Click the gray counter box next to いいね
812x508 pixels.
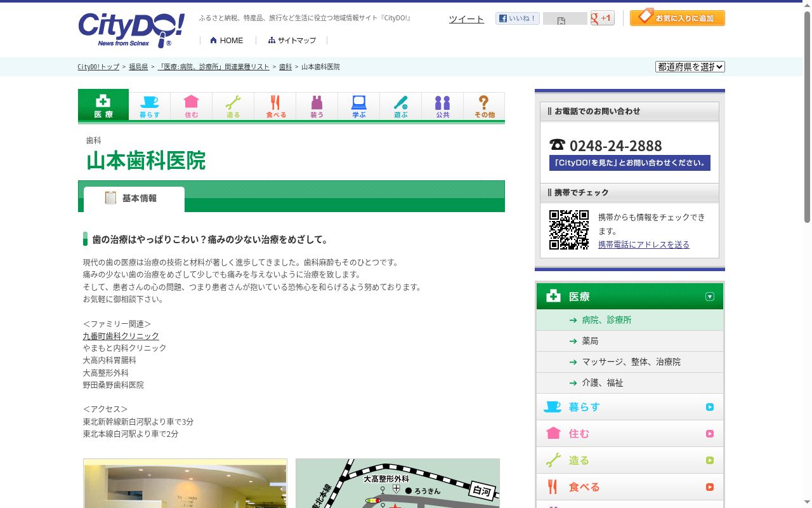[x=565, y=18]
